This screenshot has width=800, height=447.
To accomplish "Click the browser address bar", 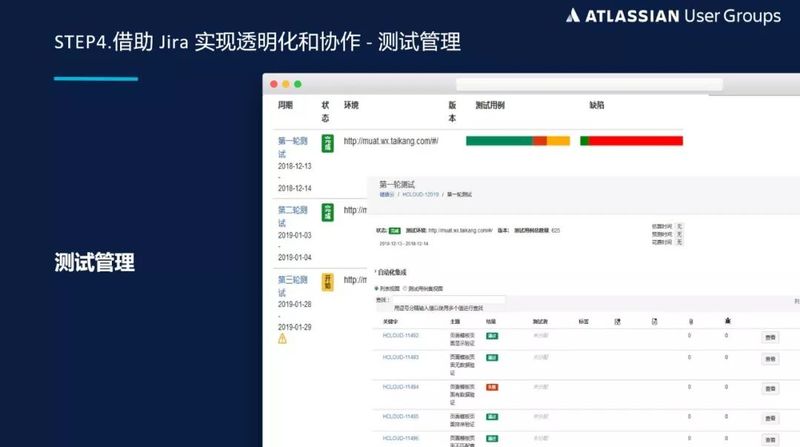I will tap(589, 84).
